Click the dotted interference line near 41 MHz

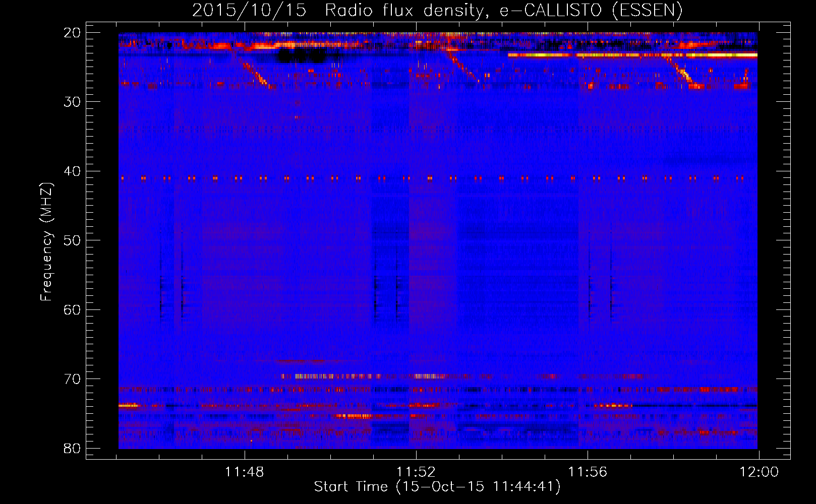pos(432,178)
